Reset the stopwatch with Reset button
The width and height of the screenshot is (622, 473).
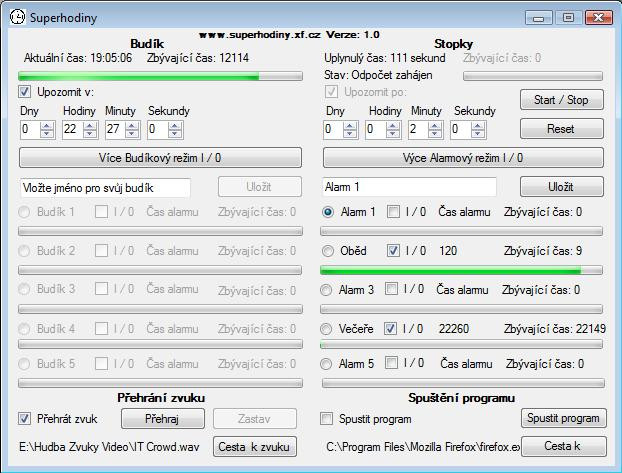tap(562, 129)
